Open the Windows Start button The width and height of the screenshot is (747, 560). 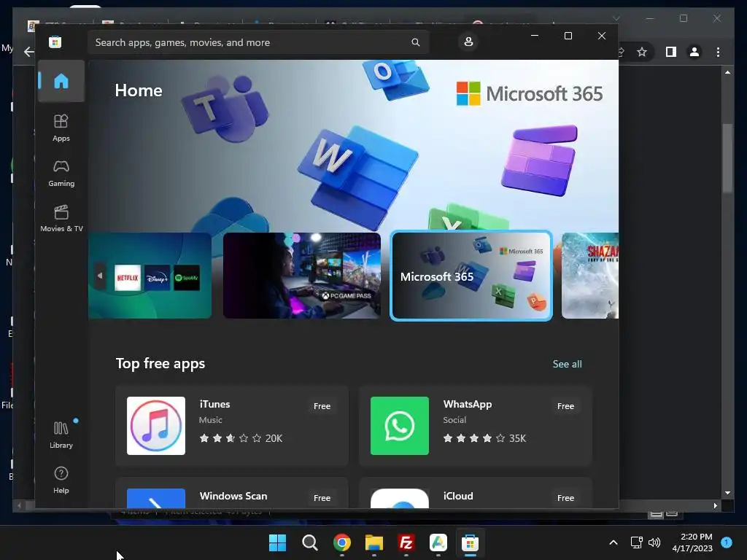tap(278, 542)
